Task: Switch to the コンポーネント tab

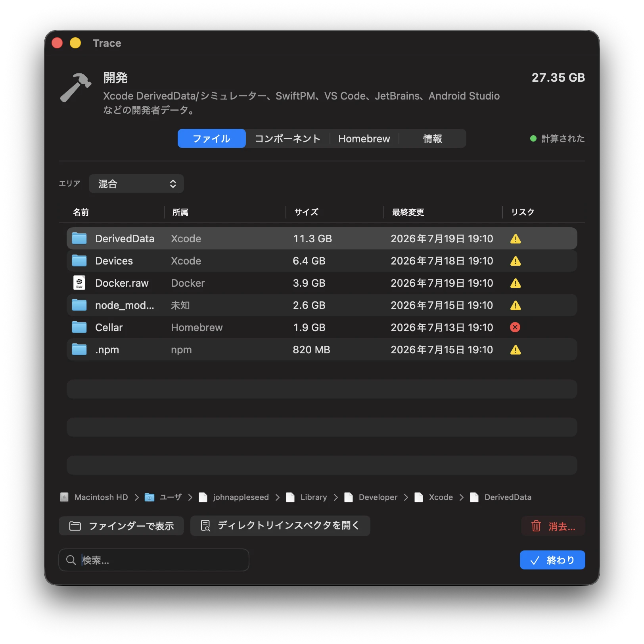Action: [287, 138]
